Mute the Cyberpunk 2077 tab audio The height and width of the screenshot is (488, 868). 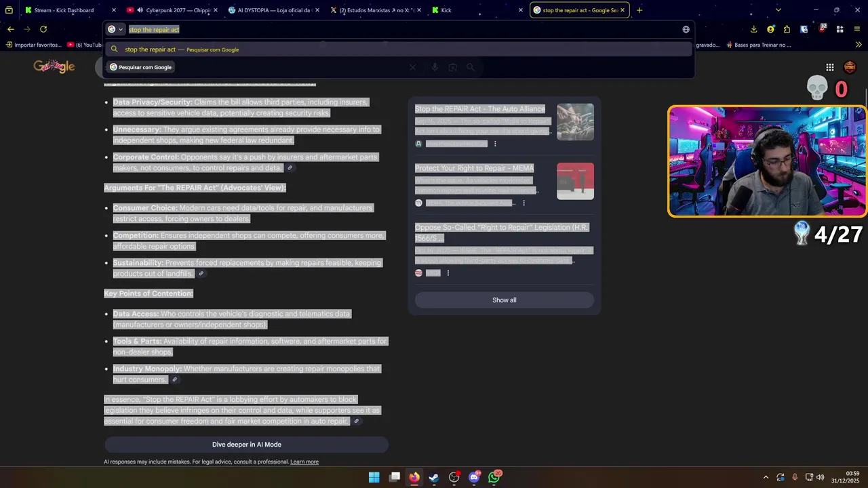point(140,10)
